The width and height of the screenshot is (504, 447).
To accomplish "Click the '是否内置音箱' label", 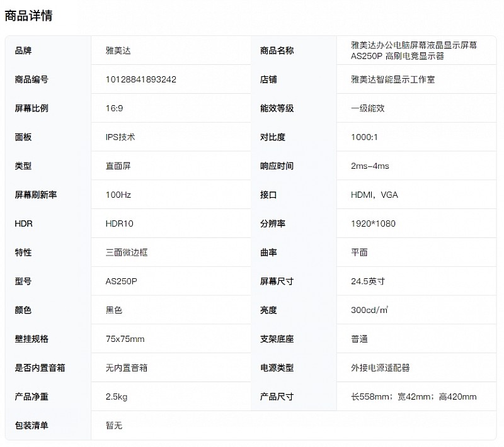I will 40,368.
